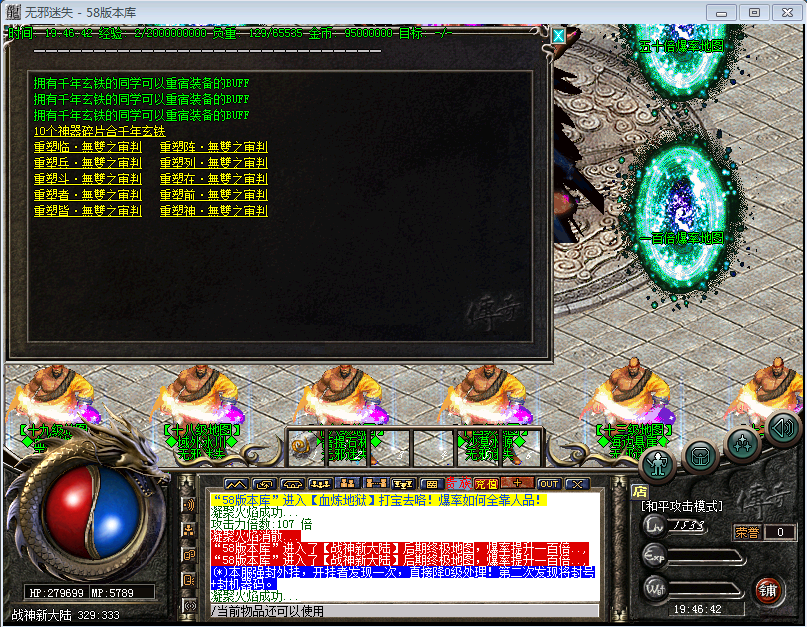Screen dimensions: 807x627
Task: Choose 重塑列·無雙之审判 option
Action: (214, 163)
